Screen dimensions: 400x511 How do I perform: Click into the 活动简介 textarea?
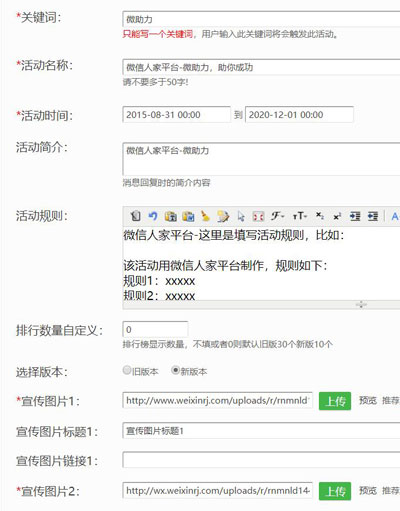click(x=261, y=159)
